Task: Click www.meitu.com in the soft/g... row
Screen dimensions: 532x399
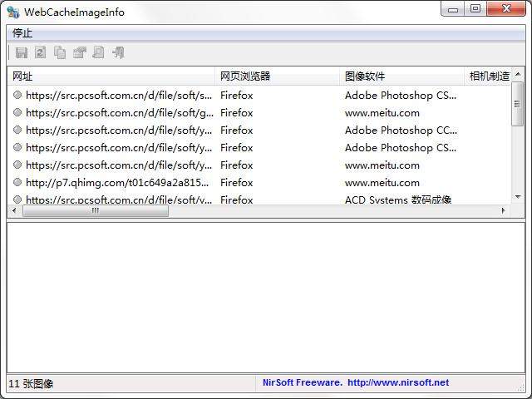Action: (382, 113)
